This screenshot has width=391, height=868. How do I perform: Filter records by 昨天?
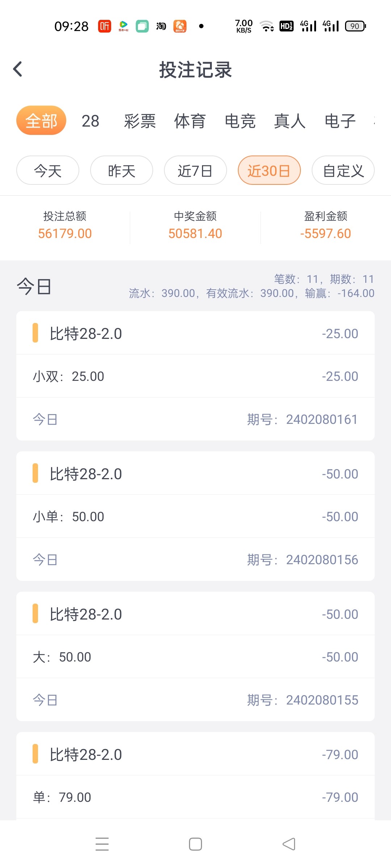coord(122,170)
